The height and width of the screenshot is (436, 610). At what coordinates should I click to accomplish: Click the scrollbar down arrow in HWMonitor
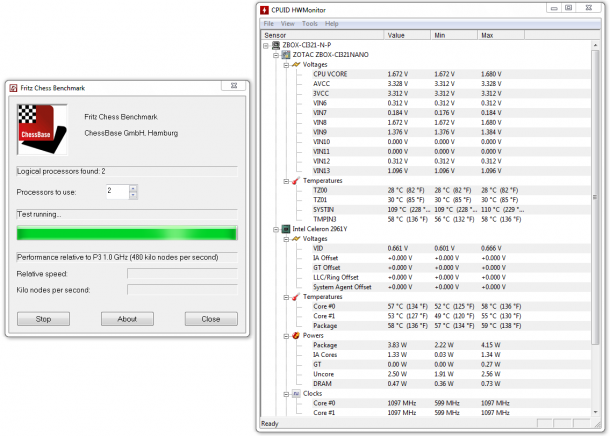(x=595, y=412)
